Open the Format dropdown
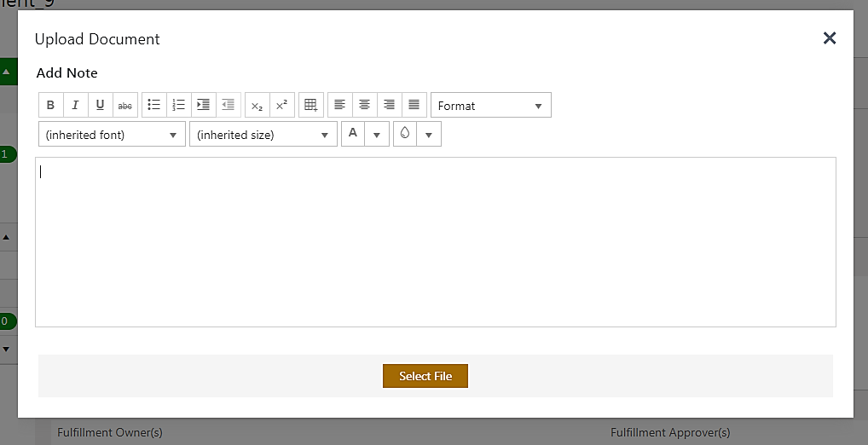868x445 pixels. (x=490, y=106)
